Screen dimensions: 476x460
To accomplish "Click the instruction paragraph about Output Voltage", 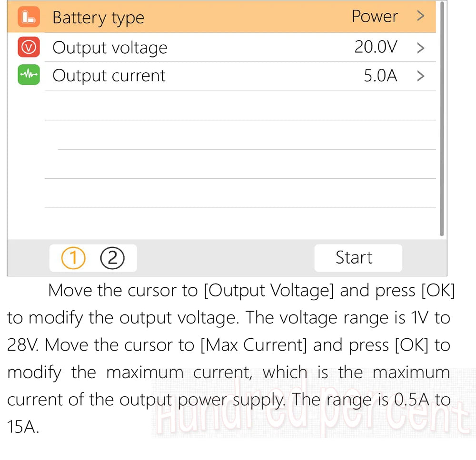I will click(x=231, y=358).
